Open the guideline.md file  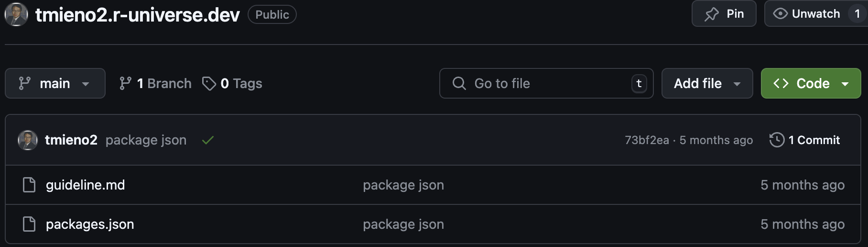point(85,185)
